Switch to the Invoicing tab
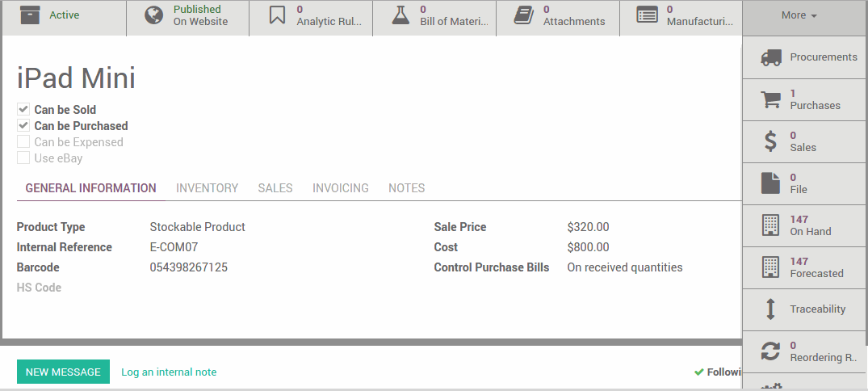The width and height of the screenshot is (868, 391). pos(341,188)
